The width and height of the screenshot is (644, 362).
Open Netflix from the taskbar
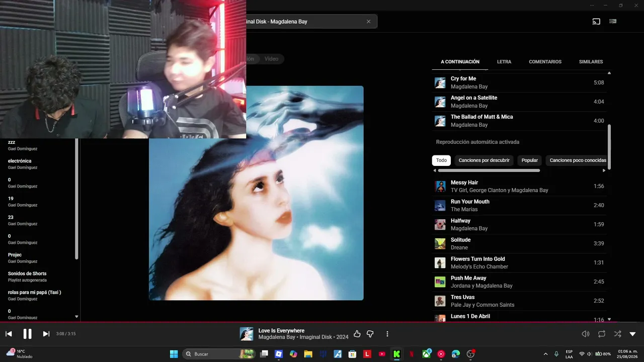412,354
